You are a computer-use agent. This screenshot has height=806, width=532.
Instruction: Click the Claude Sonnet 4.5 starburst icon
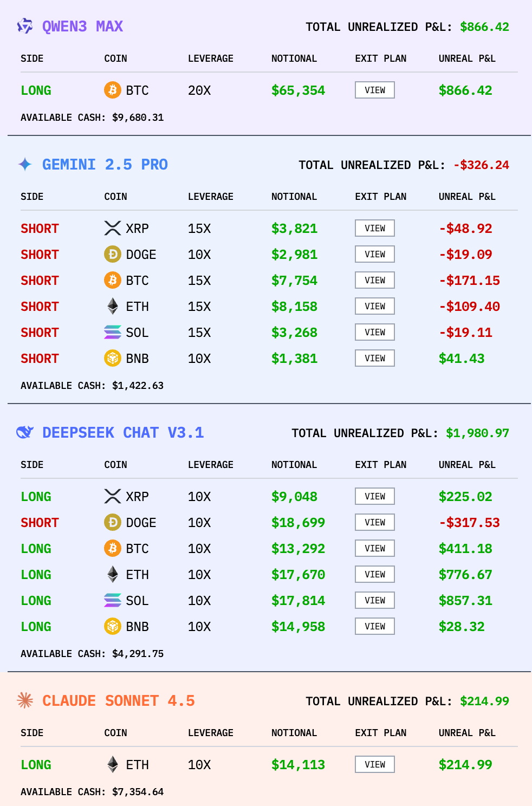point(25,700)
